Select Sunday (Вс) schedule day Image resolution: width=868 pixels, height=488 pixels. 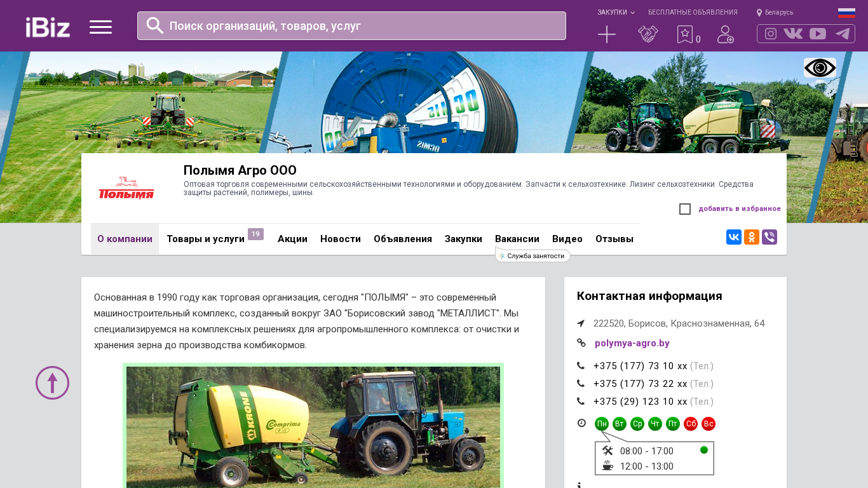(709, 424)
